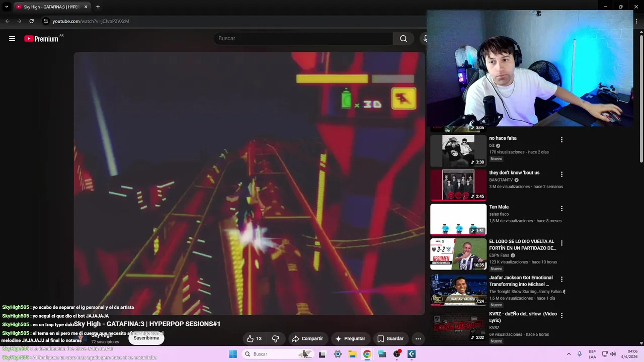The height and width of the screenshot is (362, 644).
Task: Go to YouTube Premium home logo
Action: click(41, 39)
